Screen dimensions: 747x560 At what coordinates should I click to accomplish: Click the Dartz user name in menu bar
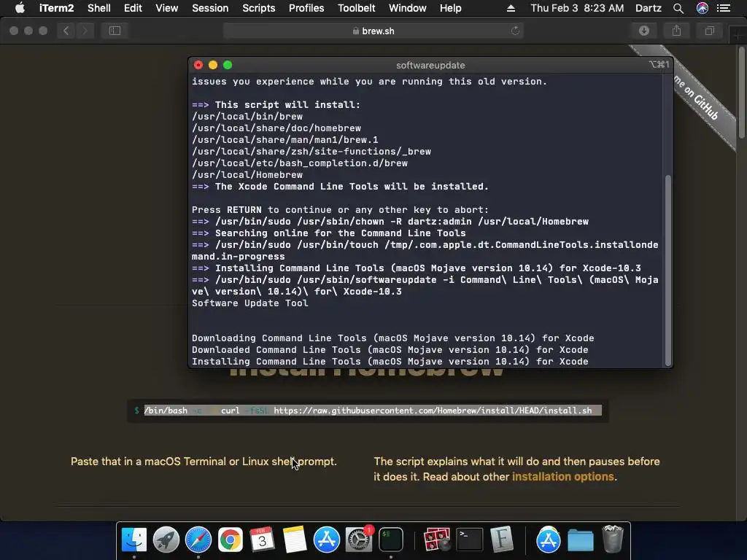[649, 8]
